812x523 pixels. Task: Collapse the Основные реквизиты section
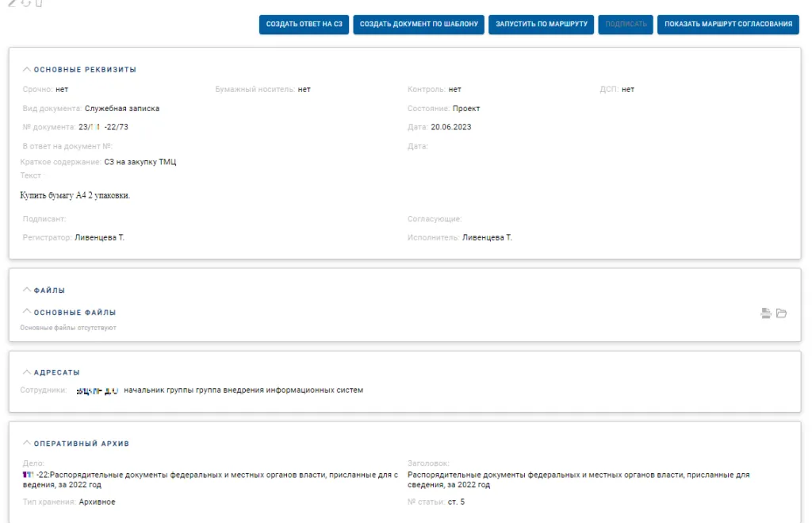tap(27, 70)
